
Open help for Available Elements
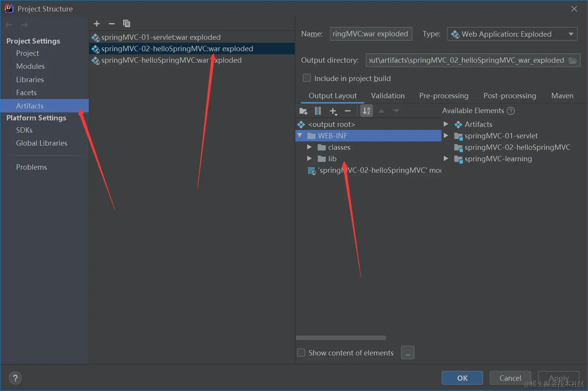[511, 111]
